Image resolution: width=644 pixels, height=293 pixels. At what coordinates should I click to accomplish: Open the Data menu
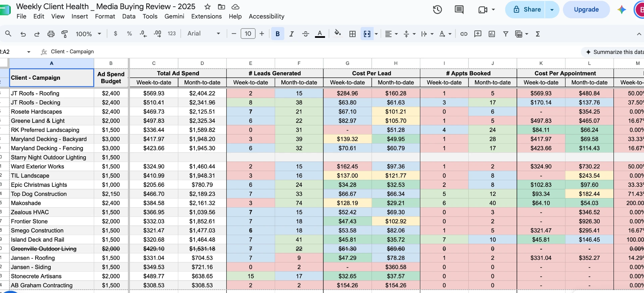129,16
